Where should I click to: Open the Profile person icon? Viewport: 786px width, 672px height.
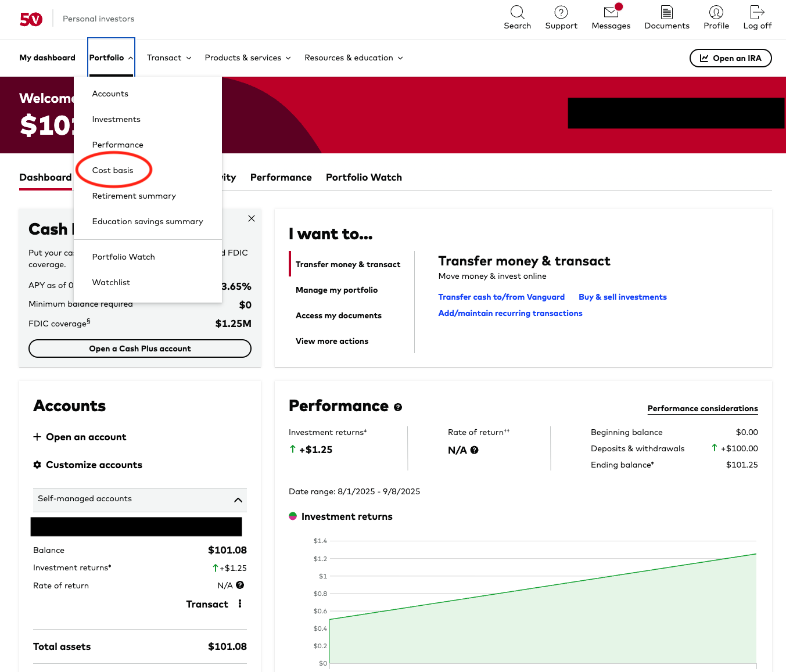tap(716, 12)
